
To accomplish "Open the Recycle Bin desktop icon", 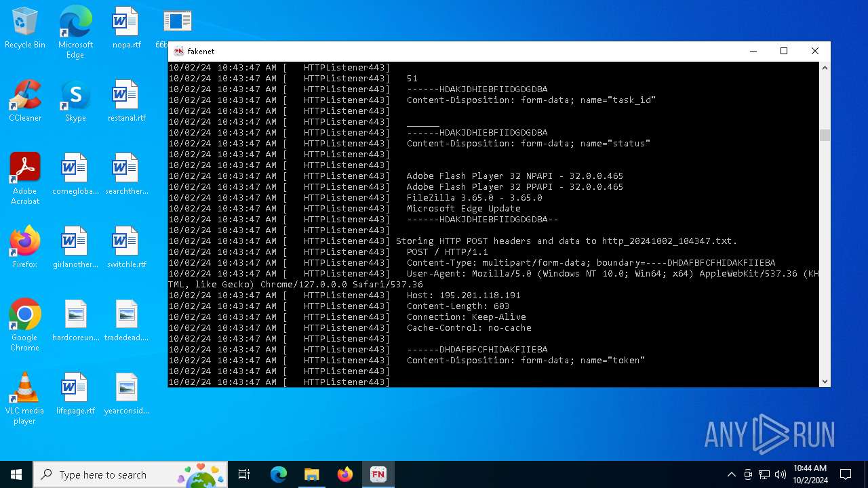I will pos(24,28).
